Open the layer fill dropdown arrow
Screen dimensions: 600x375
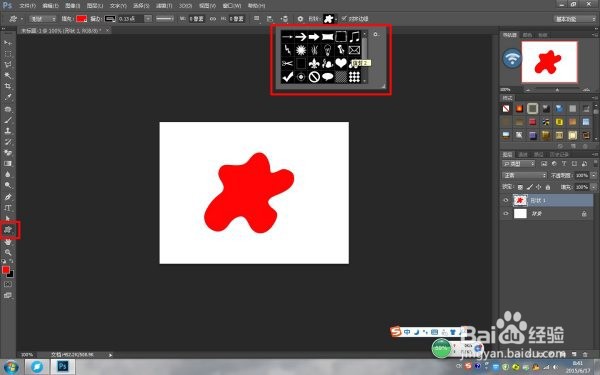pyautogui.click(x=593, y=187)
